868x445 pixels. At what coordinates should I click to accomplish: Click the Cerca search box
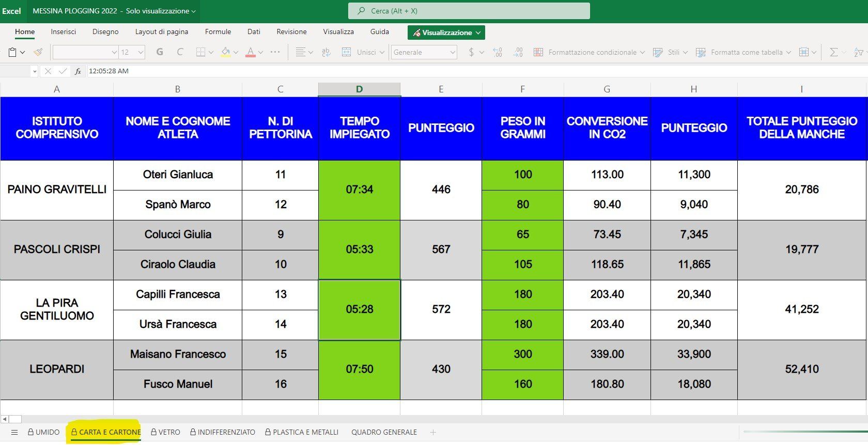(x=469, y=11)
